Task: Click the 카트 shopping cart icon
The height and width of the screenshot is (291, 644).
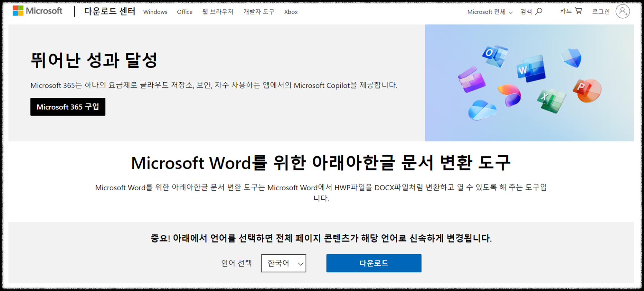Action: [x=579, y=11]
